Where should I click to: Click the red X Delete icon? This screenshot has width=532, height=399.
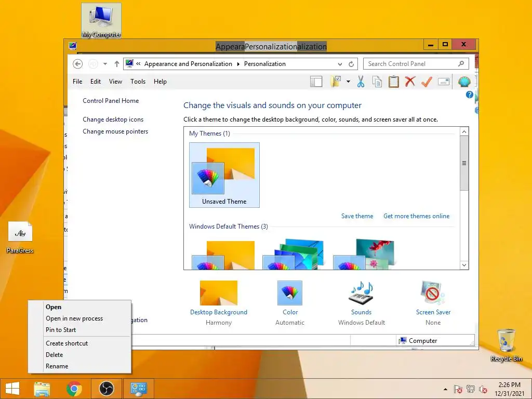(x=410, y=82)
